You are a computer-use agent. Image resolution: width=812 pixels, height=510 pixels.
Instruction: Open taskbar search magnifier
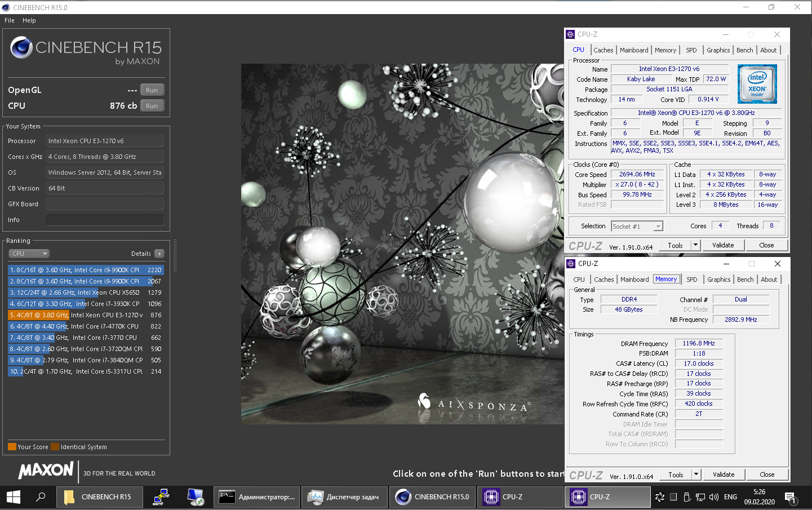pyautogui.click(x=41, y=497)
